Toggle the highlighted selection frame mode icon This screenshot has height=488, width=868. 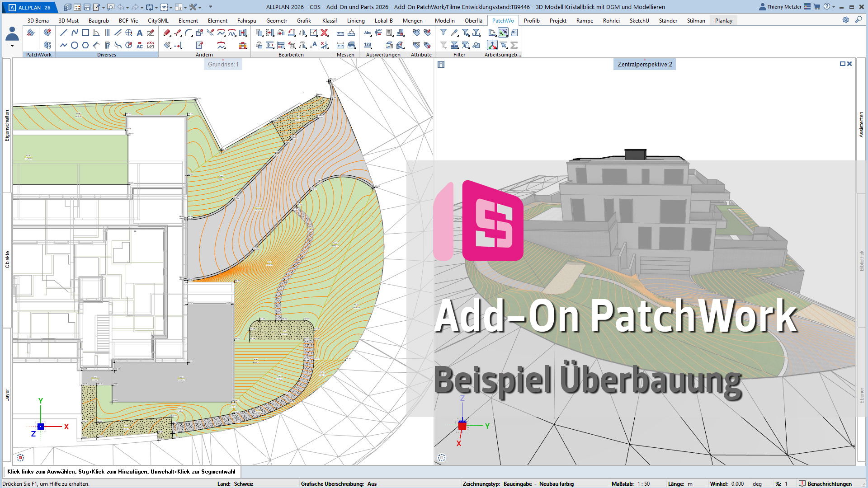tap(503, 33)
